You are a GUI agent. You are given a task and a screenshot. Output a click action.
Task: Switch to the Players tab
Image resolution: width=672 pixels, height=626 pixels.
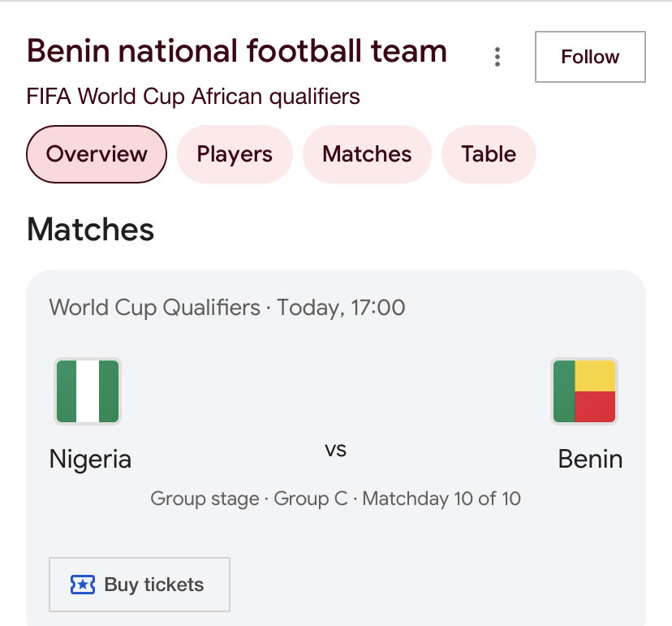tap(235, 154)
